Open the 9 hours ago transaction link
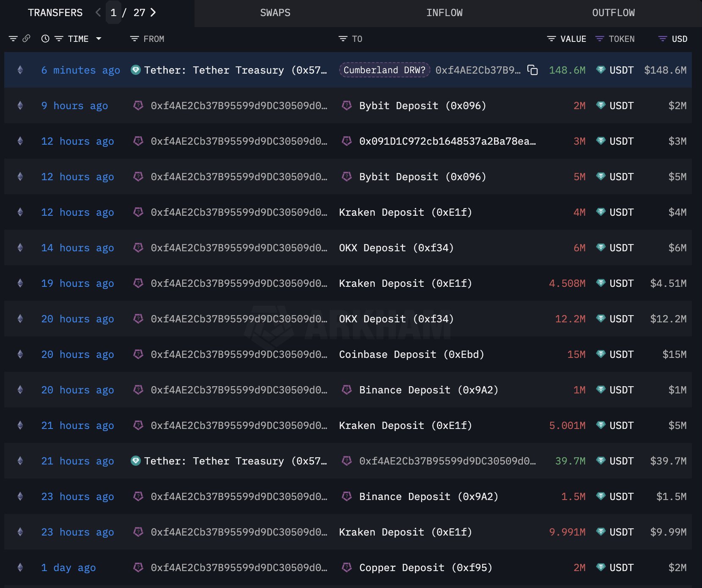 pyautogui.click(x=74, y=106)
